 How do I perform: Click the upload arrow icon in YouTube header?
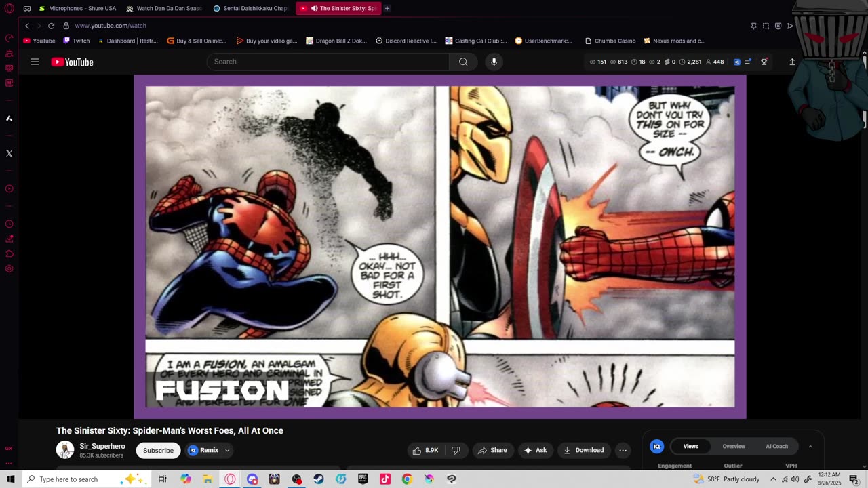click(x=792, y=62)
